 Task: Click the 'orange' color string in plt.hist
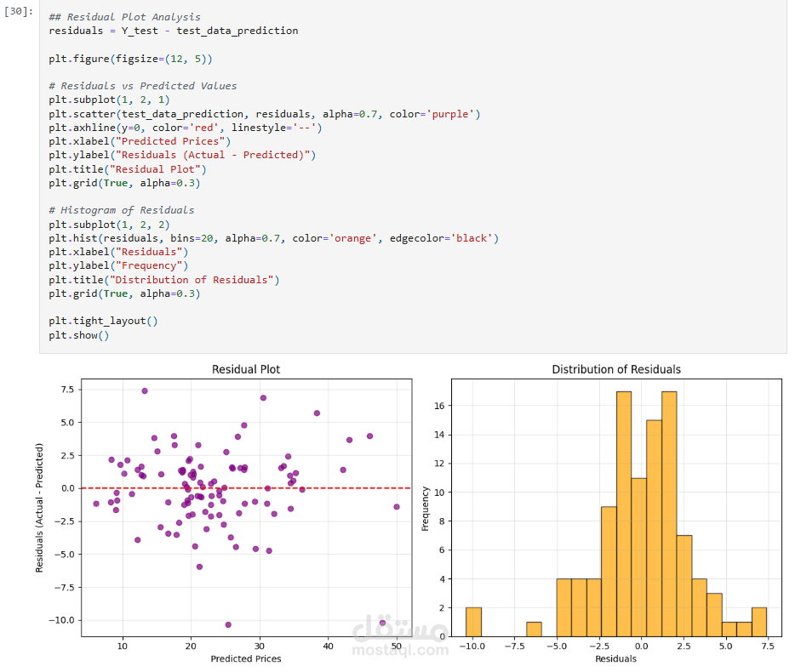[x=352, y=238]
